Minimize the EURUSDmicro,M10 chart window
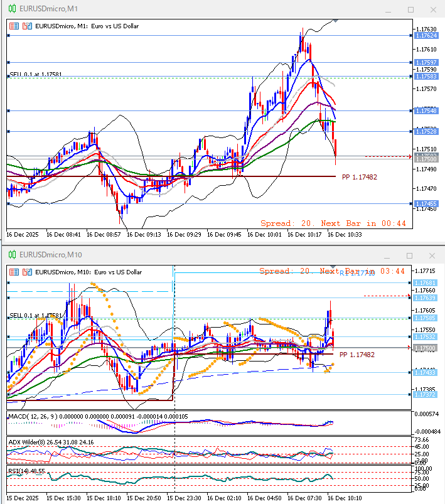Image resolution: width=445 pixels, height=504 pixels. point(390,255)
